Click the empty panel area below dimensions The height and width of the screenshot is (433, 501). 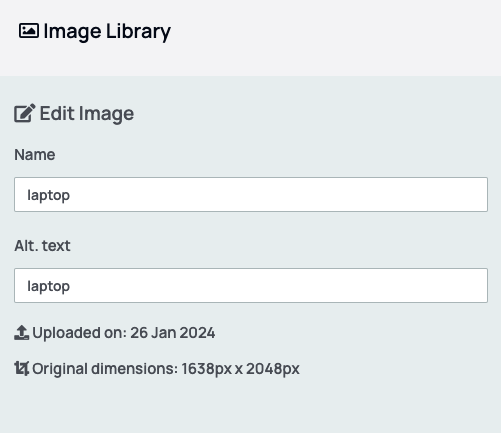click(250, 407)
